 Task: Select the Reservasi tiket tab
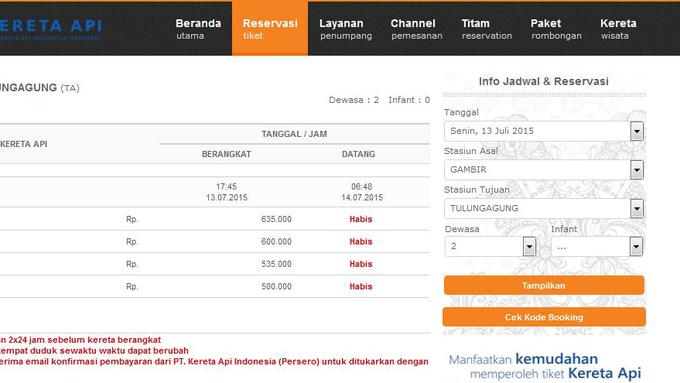click(x=270, y=29)
